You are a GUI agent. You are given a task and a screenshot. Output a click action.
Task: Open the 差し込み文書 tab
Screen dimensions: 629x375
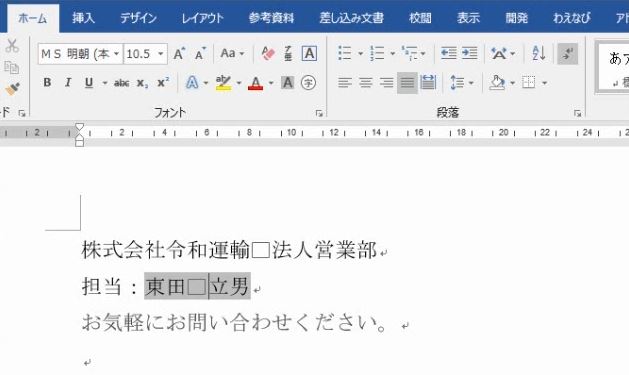(x=351, y=18)
